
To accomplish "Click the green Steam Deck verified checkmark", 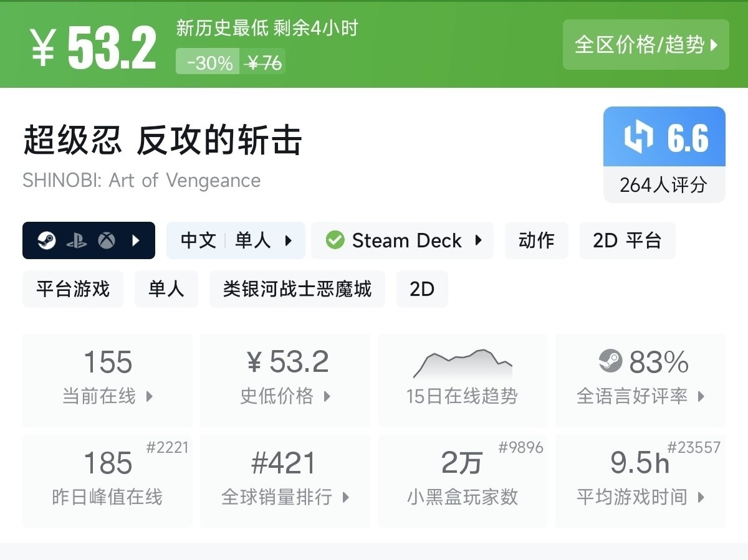I will [x=335, y=240].
